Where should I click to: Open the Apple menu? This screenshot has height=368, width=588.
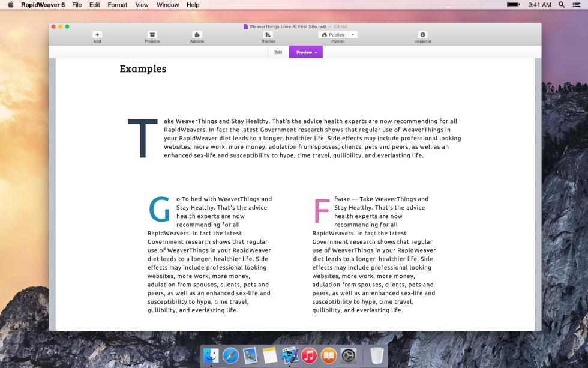click(x=11, y=5)
